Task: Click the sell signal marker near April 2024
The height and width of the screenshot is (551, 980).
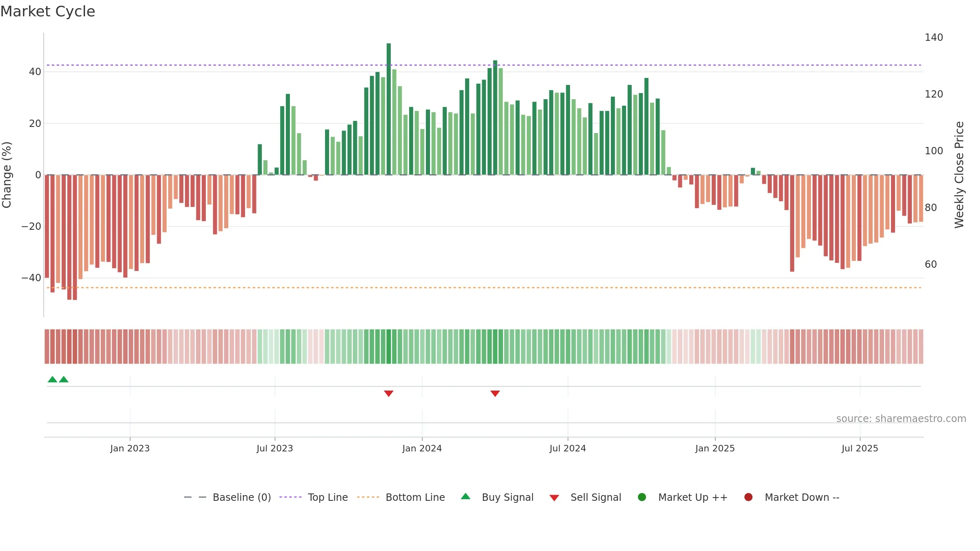Action: (495, 393)
